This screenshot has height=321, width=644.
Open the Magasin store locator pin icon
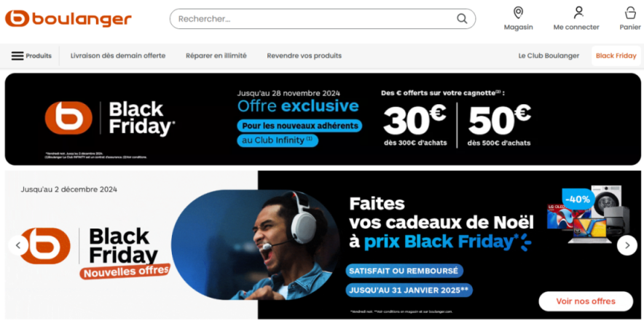[x=518, y=12]
